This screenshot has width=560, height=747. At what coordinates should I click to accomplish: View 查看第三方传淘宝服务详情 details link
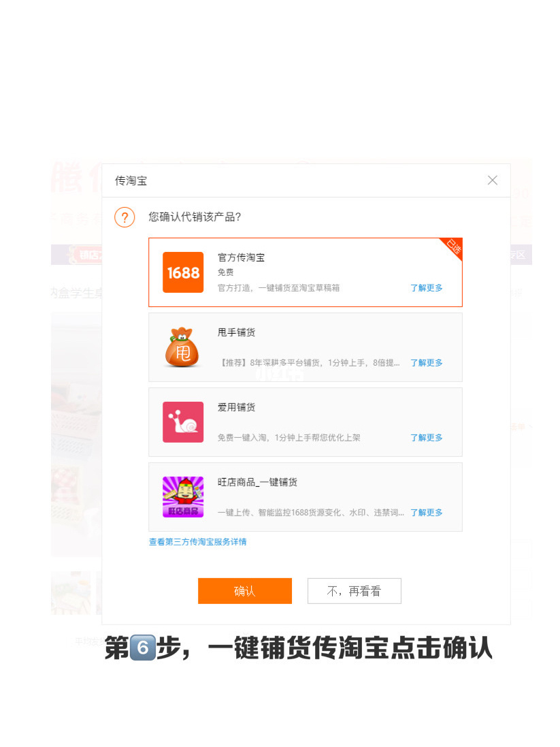tap(197, 541)
